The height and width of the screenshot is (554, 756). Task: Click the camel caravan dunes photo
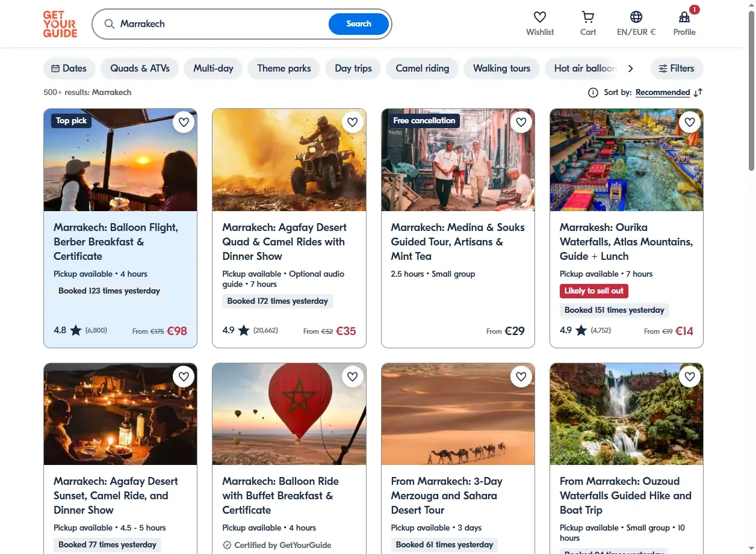tap(458, 414)
